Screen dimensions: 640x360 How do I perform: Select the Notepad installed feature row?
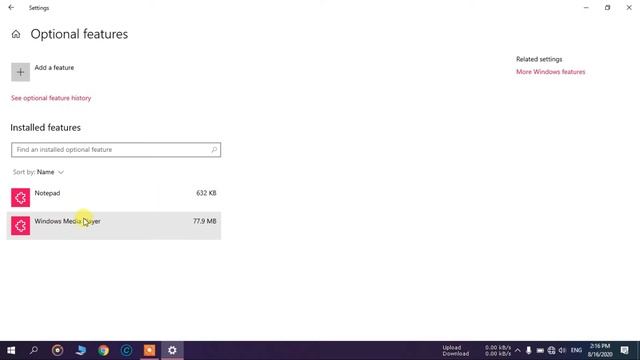(114, 198)
